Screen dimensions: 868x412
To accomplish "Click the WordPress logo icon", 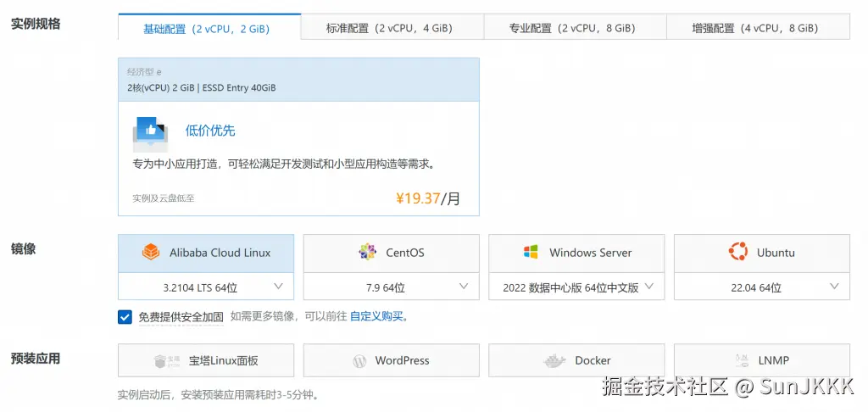I will coord(359,361).
